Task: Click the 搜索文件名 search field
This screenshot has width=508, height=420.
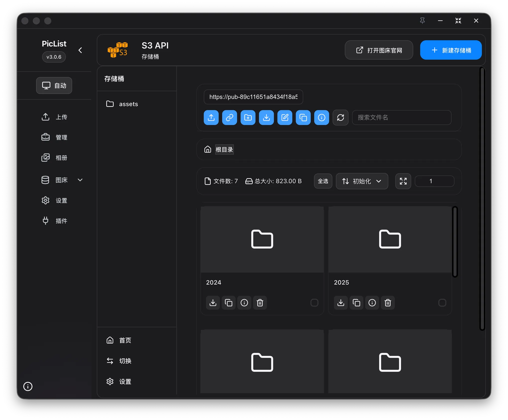Action: [401, 118]
